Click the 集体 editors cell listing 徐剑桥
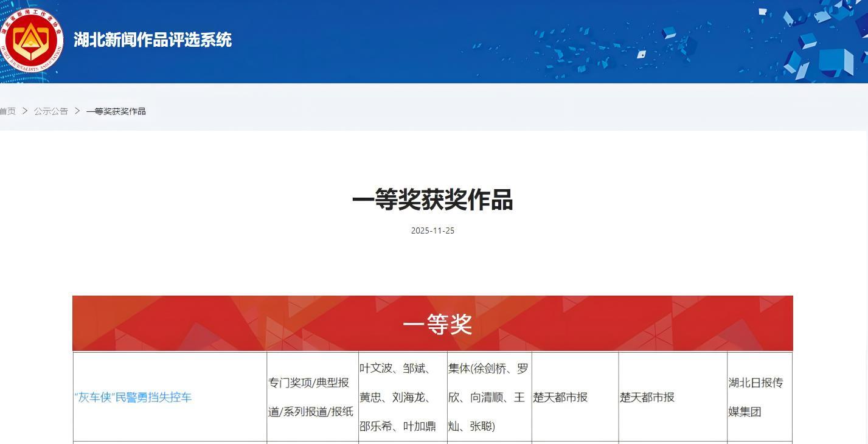Screen dimensions: 868x444 tap(488, 397)
